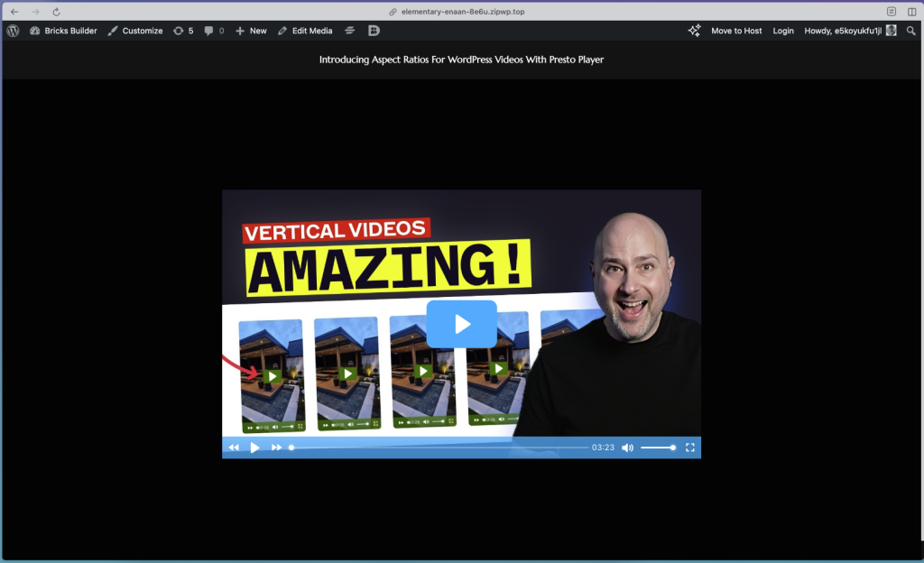The image size is (924, 563).
Task: Click the Login link in admin bar
Action: coord(783,31)
